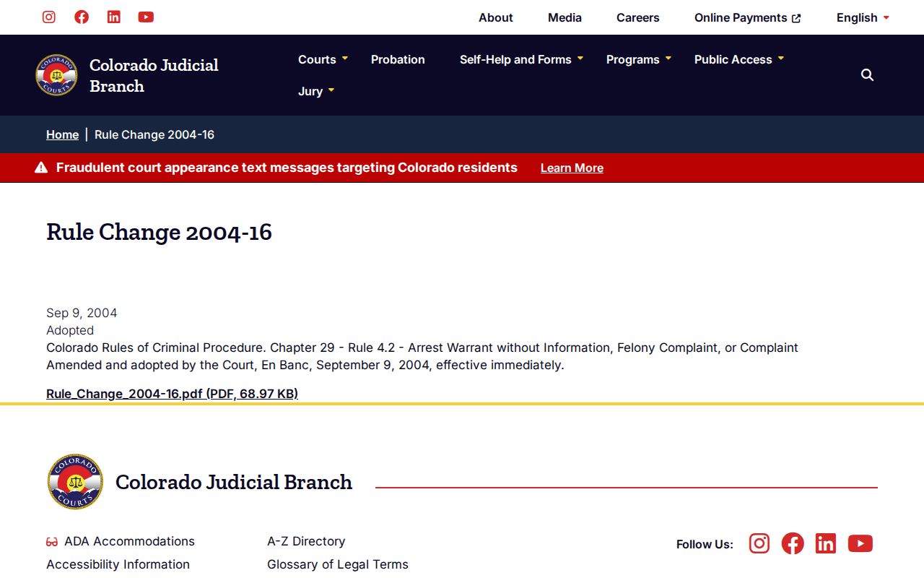Click external link icon next to Online Payments
The height and width of the screenshot is (578, 924).
[x=796, y=18]
